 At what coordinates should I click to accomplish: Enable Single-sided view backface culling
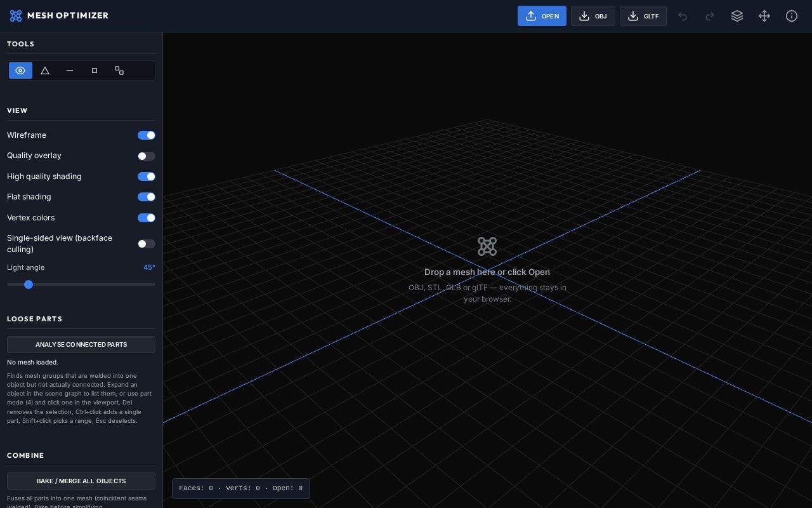click(x=147, y=244)
